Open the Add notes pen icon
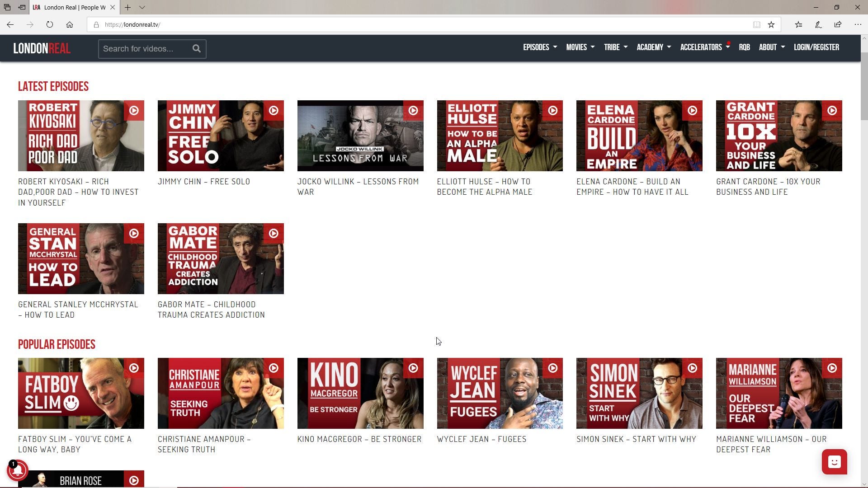The width and height of the screenshot is (868, 488). [818, 24]
